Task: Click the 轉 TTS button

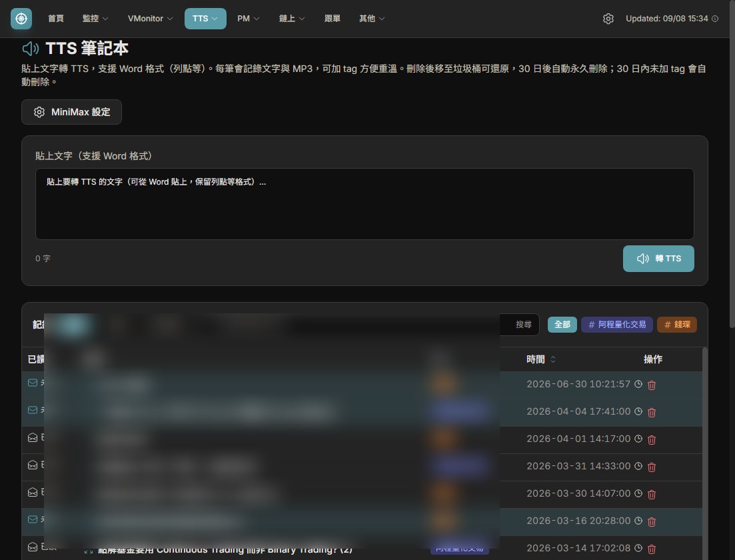Action: click(658, 259)
